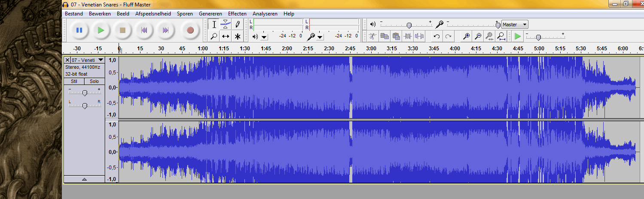Viewport: 644px width, 199px height.
Task: Start recording with the red Record button
Action: [x=190, y=30]
